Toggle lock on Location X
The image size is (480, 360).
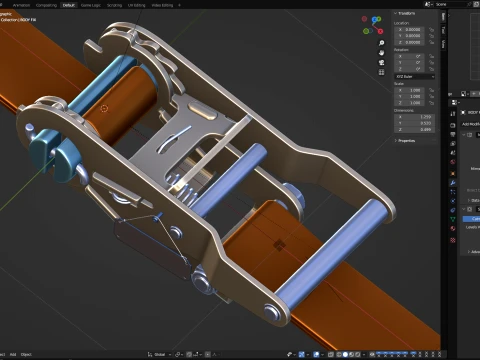(x=431, y=29)
